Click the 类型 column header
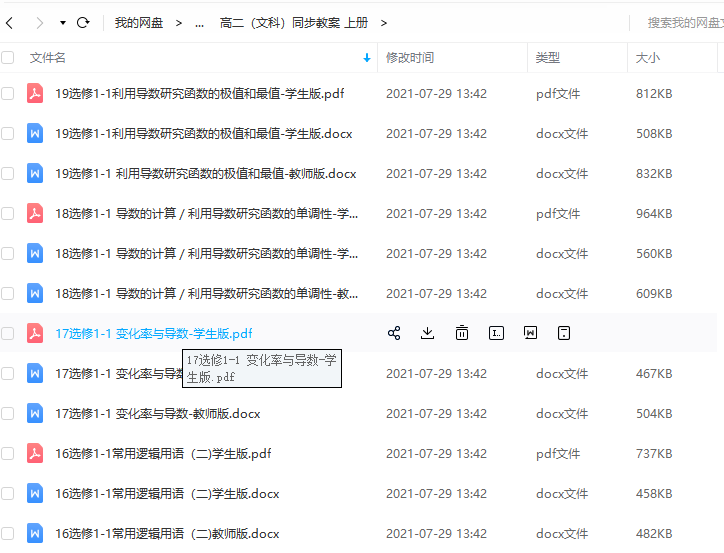Viewport: 724px width, 553px height. [x=548, y=58]
